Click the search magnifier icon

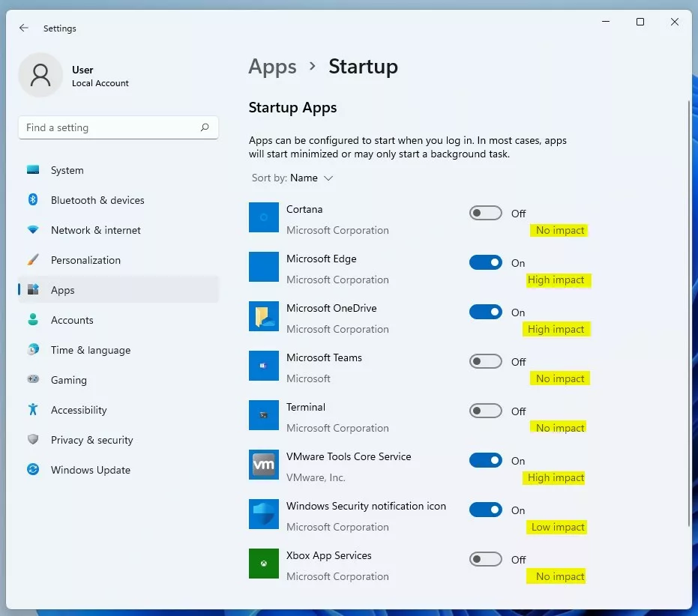pos(205,127)
